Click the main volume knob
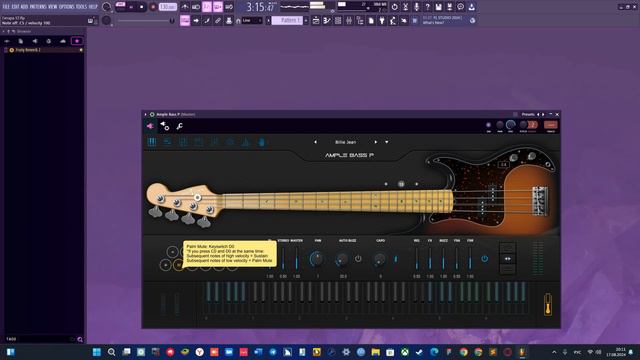640x360 pixels. [107, 7]
